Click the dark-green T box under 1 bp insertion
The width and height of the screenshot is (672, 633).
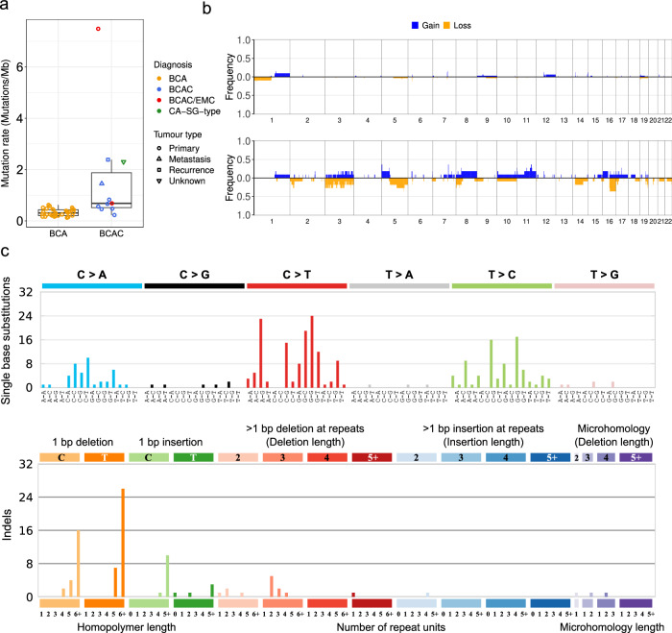[x=193, y=457]
